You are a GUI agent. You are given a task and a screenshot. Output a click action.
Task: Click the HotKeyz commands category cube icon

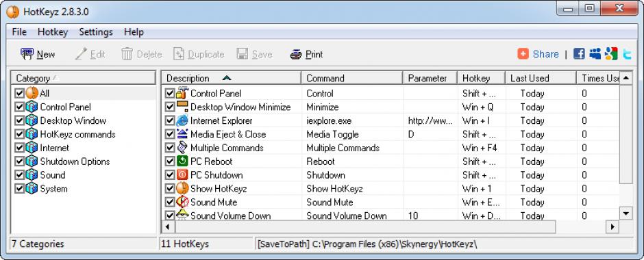(x=32, y=134)
